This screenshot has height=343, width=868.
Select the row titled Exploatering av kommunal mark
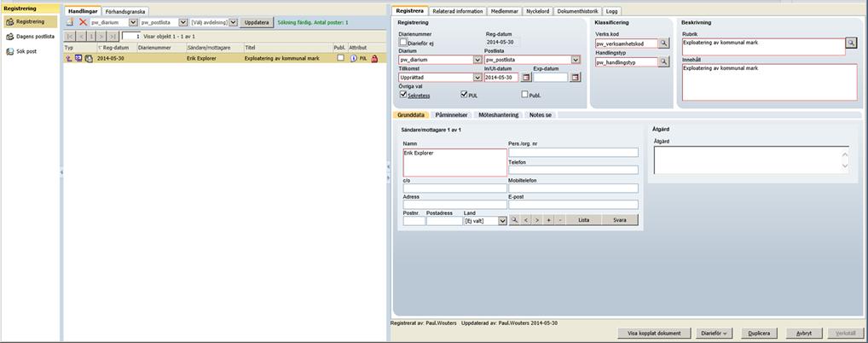coord(225,58)
